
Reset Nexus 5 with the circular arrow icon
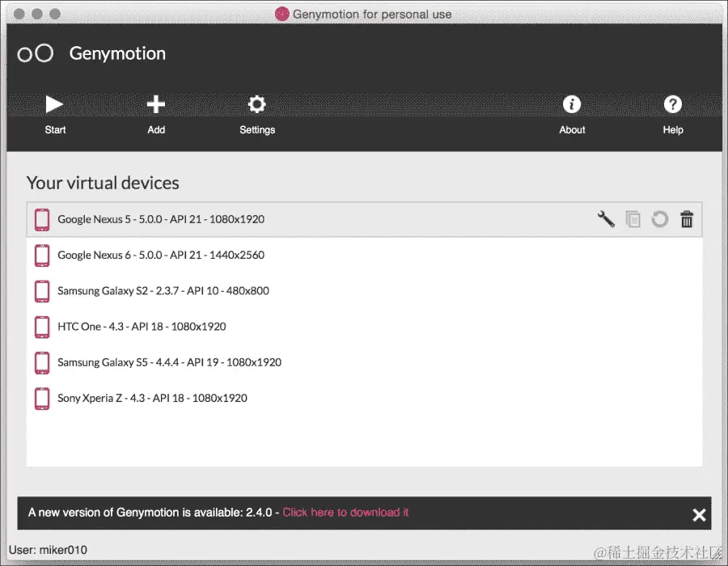pyautogui.click(x=660, y=219)
